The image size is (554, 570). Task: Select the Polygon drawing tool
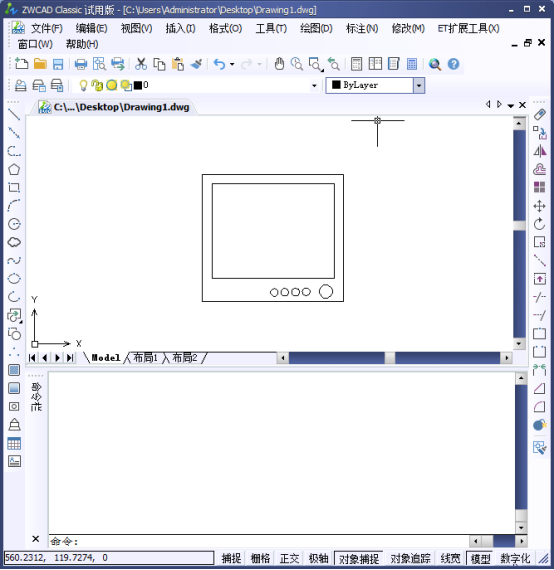click(14, 169)
